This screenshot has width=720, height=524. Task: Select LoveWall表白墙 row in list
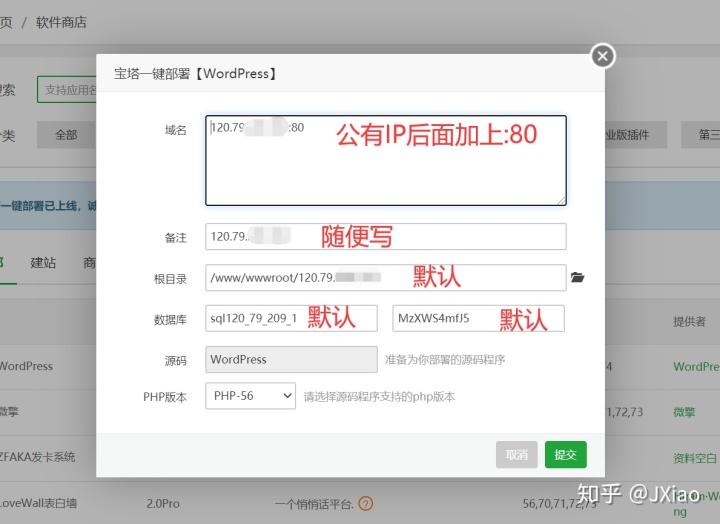point(38,503)
